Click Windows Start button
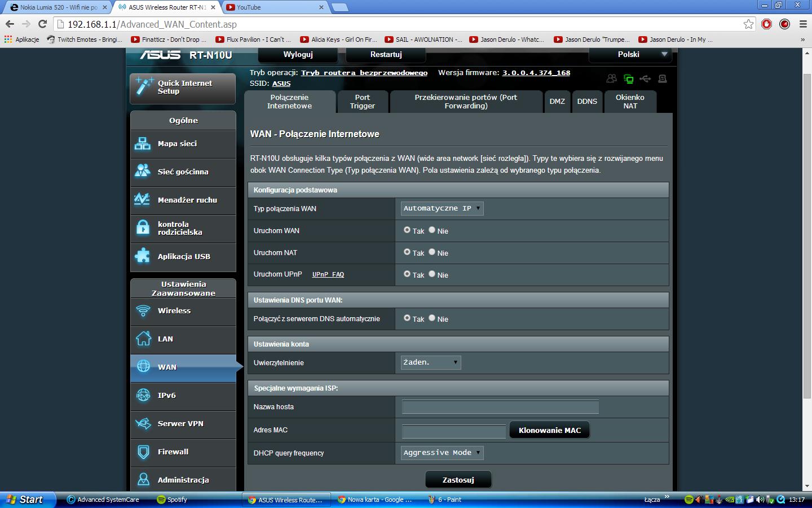Image resolution: width=812 pixels, height=508 pixels. pos(28,500)
